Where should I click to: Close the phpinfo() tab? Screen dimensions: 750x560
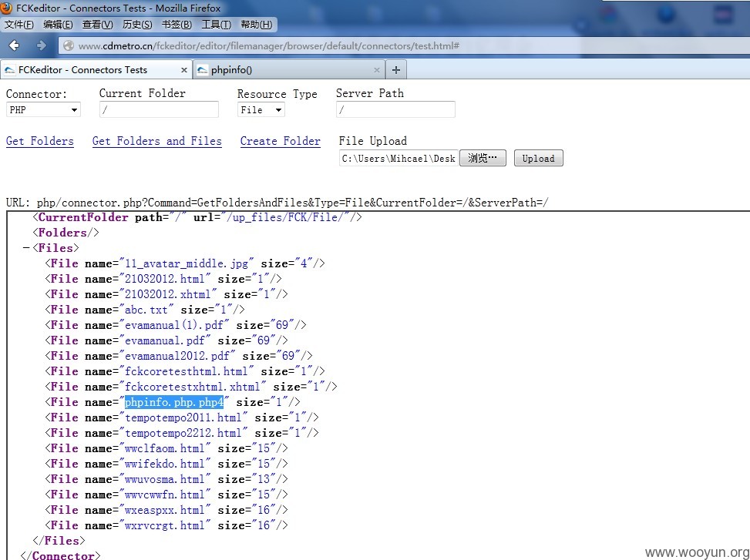(376, 70)
